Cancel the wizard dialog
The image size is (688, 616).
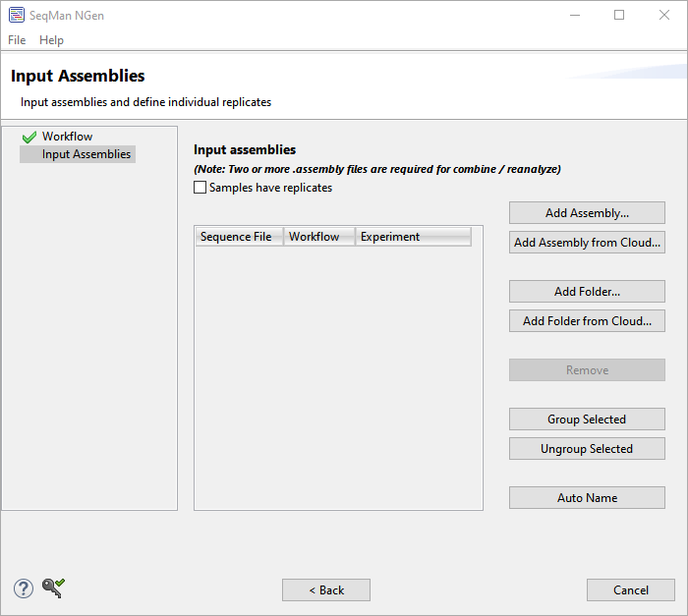[x=631, y=590]
